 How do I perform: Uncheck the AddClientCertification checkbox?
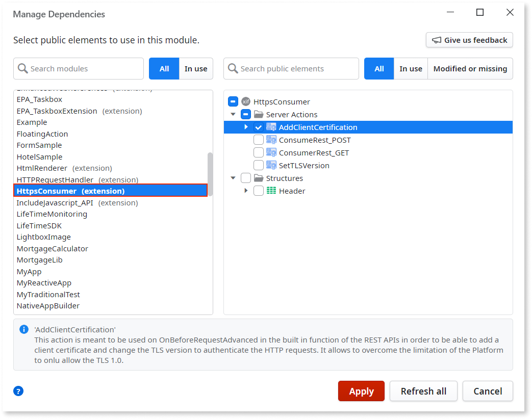pos(258,127)
